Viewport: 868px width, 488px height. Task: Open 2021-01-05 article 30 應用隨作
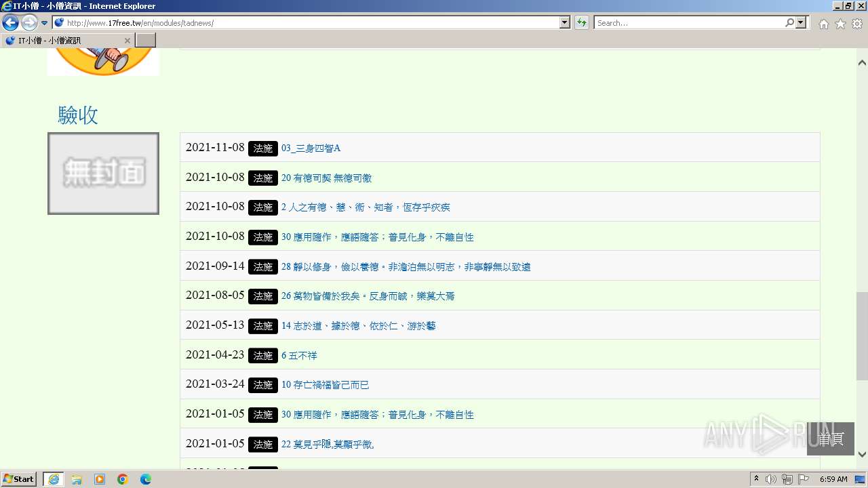pos(378,415)
